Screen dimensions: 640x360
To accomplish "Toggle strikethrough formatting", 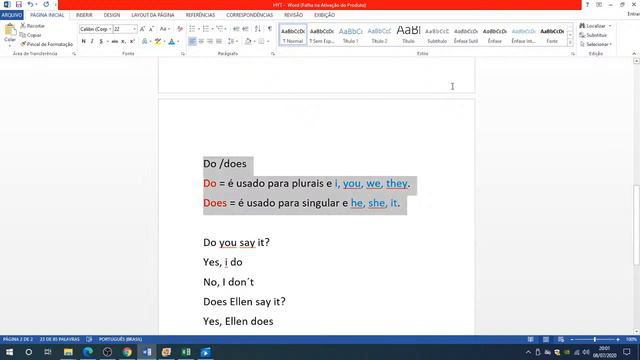I will 115,41.
